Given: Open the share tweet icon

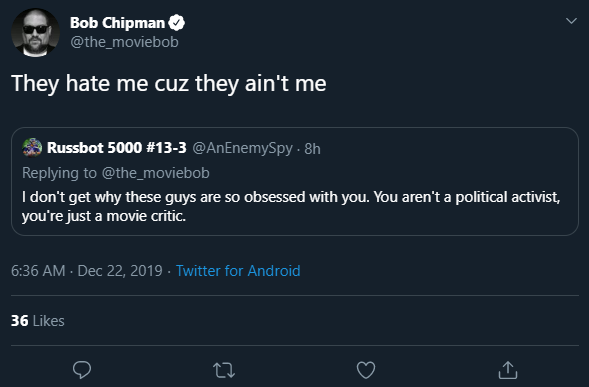Looking at the screenshot, I should tap(508, 370).
